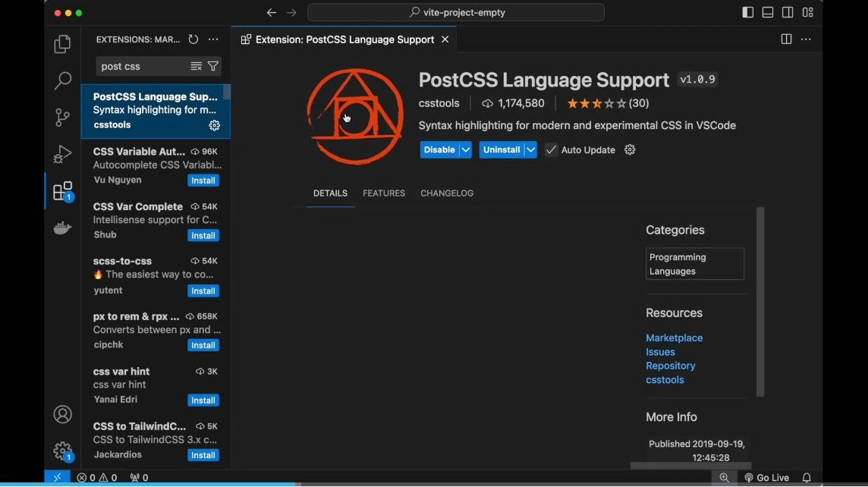Screen dimensions: 868x487
Task: Show errors and warnings panel from status bar
Action: 97,478
